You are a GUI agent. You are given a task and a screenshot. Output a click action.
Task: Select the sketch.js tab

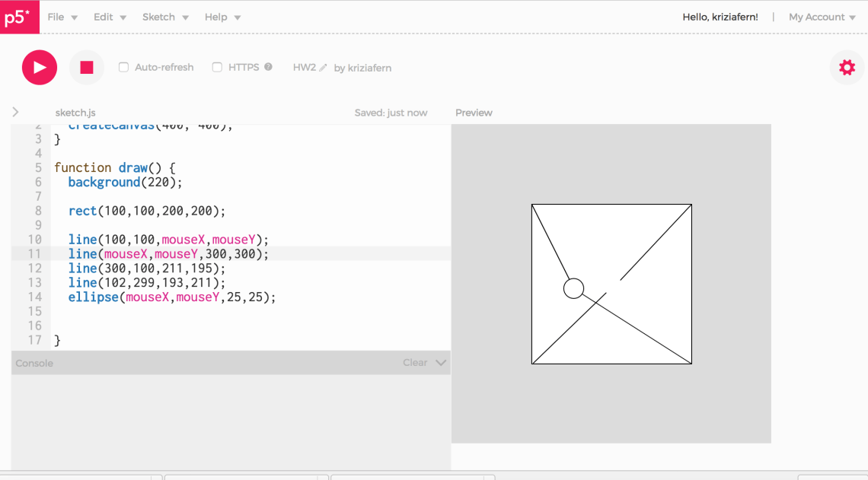tap(75, 112)
